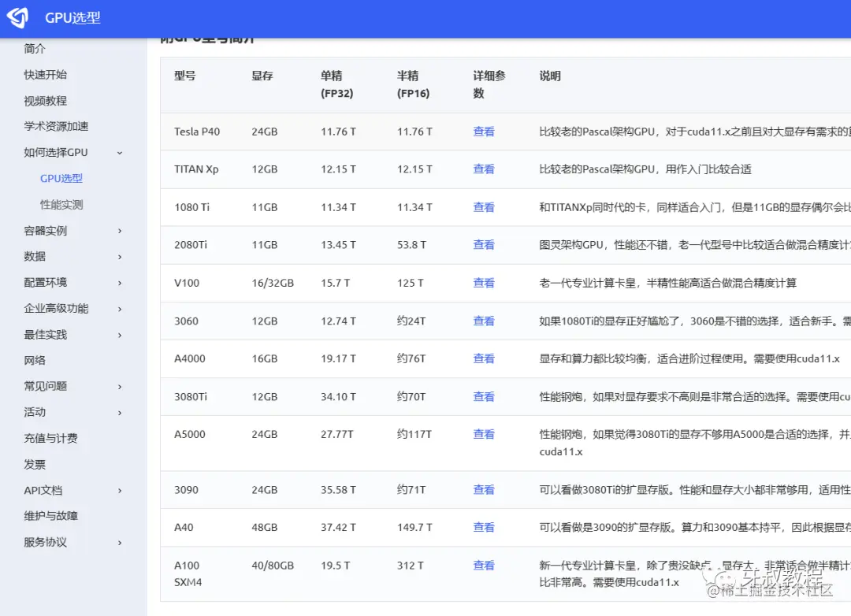This screenshot has height=616, width=851.
Task: Expand the 容器实例 section chevron
Action: tap(120, 232)
